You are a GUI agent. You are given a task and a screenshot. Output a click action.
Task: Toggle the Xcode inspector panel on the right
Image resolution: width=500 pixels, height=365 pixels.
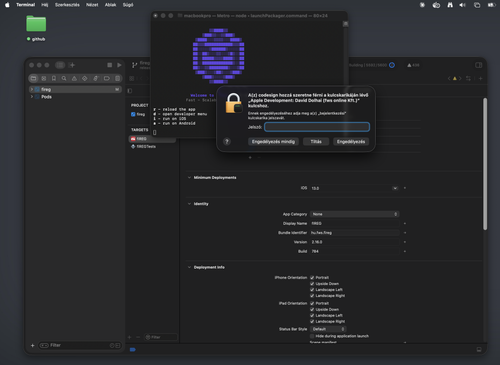(479, 65)
